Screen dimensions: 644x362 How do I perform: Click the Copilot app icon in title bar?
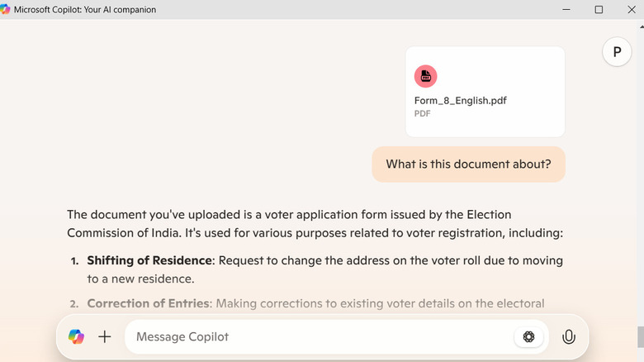pyautogui.click(x=6, y=10)
